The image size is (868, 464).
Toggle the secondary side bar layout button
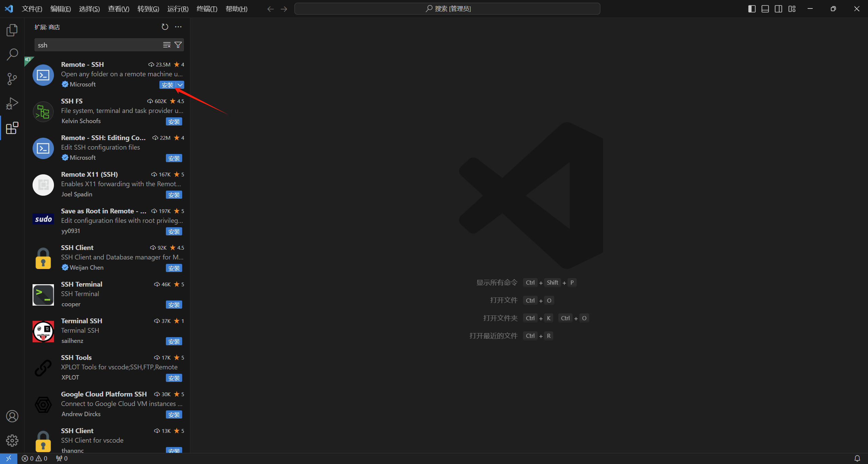pos(778,9)
